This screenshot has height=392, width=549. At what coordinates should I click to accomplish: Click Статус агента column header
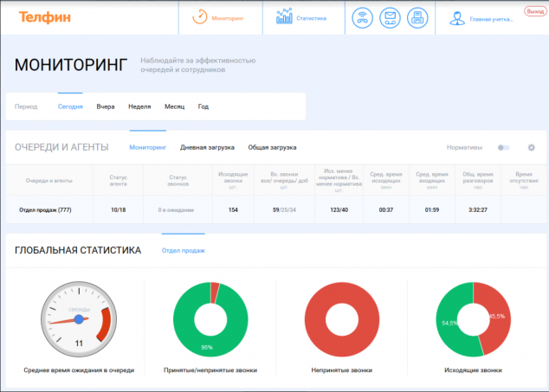click(118, 180)
